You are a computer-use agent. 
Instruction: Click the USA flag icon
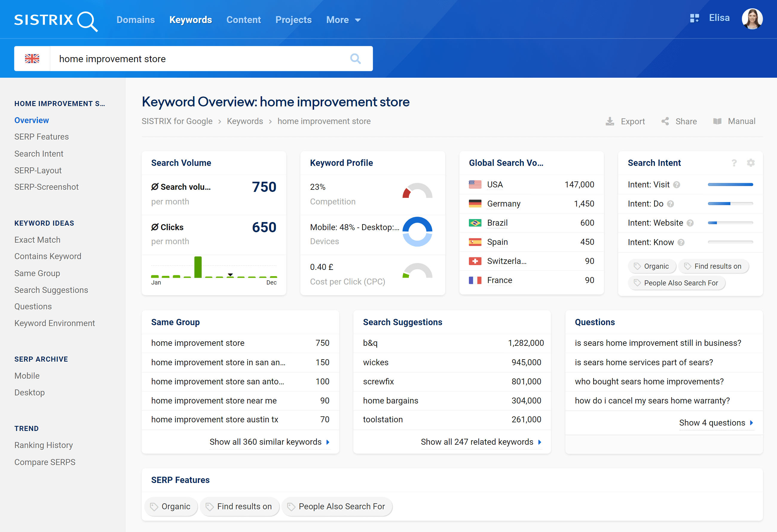coord(475,185)
